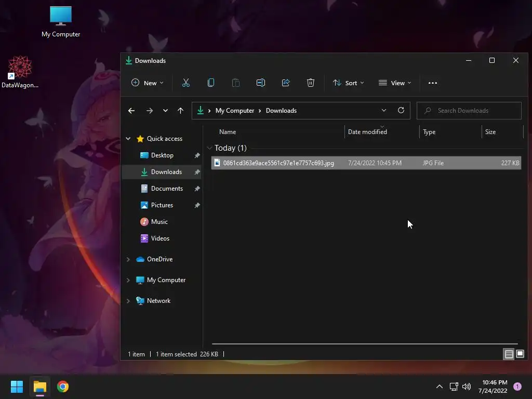532x399 pixels.
Task: Click the Paste clipboard icon
Action: tap(235, 83)
